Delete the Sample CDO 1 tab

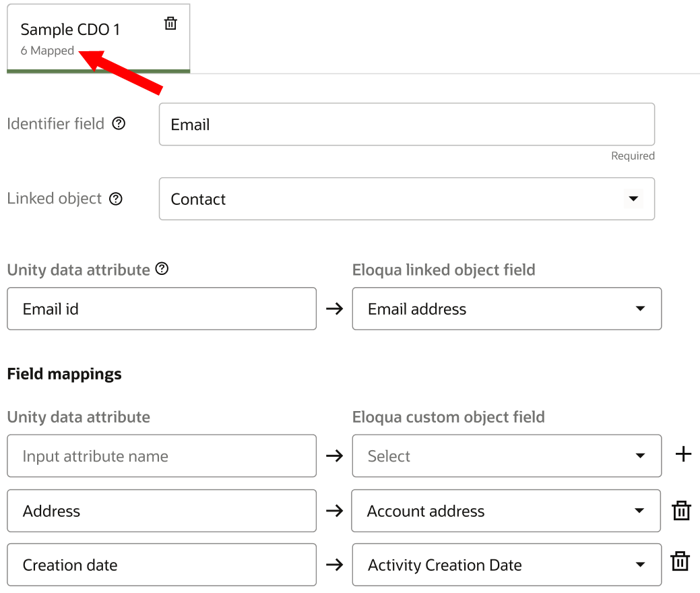[171, 24]
